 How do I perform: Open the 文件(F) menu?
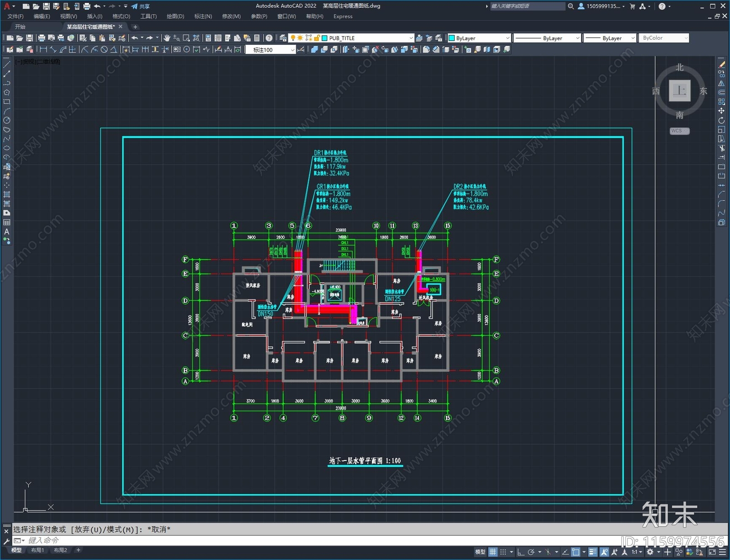(16, 16)
